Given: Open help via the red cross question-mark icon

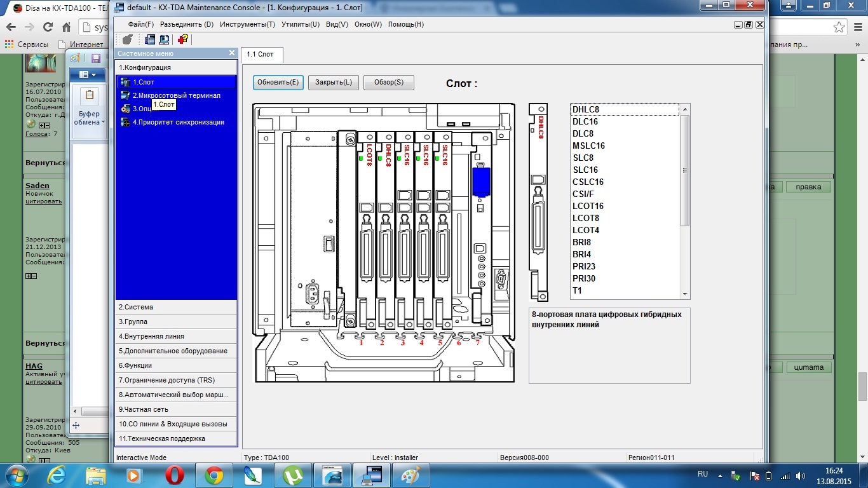Looking at the screenshot, I should [183, 39].
